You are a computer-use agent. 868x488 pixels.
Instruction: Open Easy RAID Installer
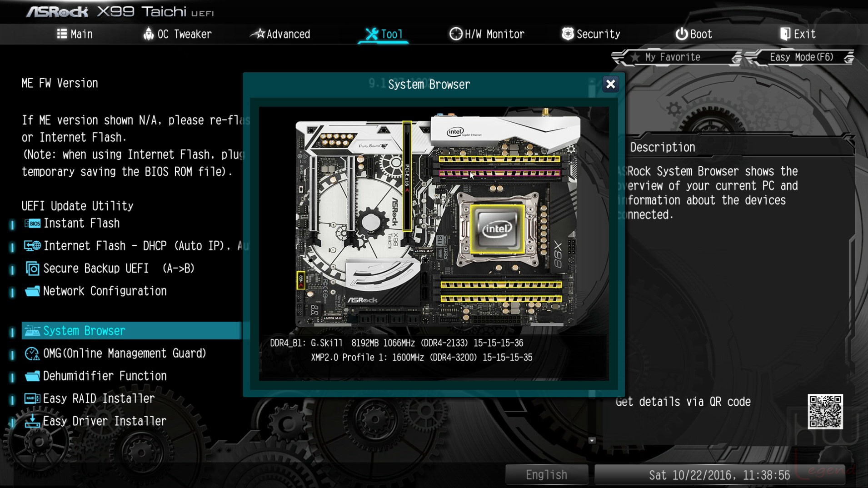[x=99, y=398]
